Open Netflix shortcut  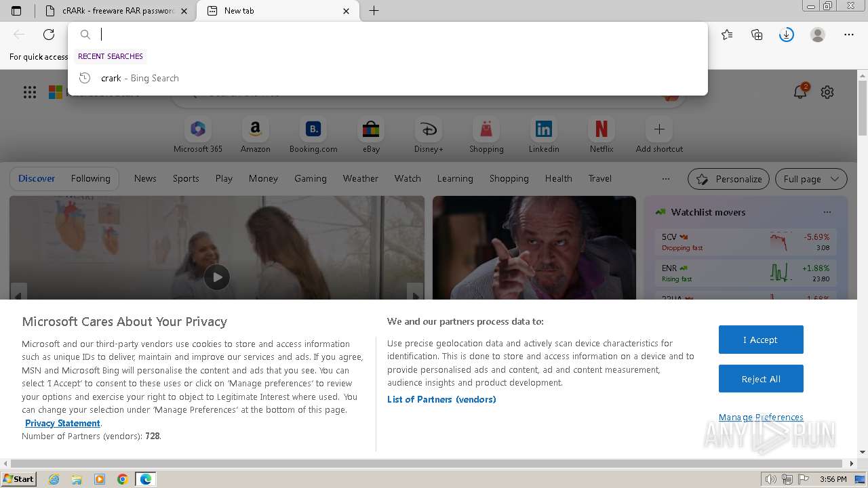[601, 136]
